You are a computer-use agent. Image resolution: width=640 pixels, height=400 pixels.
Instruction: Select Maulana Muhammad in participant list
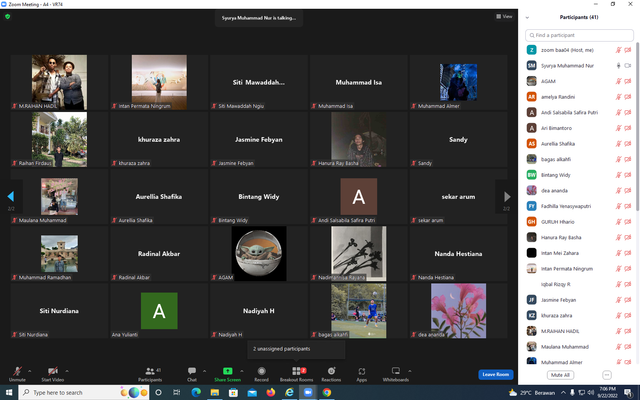[579, 347]
